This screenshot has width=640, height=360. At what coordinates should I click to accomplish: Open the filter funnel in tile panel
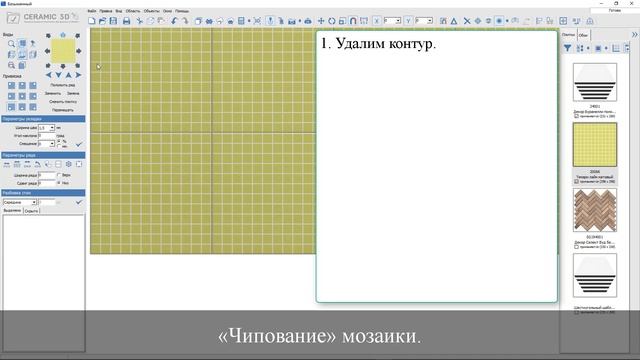pos(567,48)
